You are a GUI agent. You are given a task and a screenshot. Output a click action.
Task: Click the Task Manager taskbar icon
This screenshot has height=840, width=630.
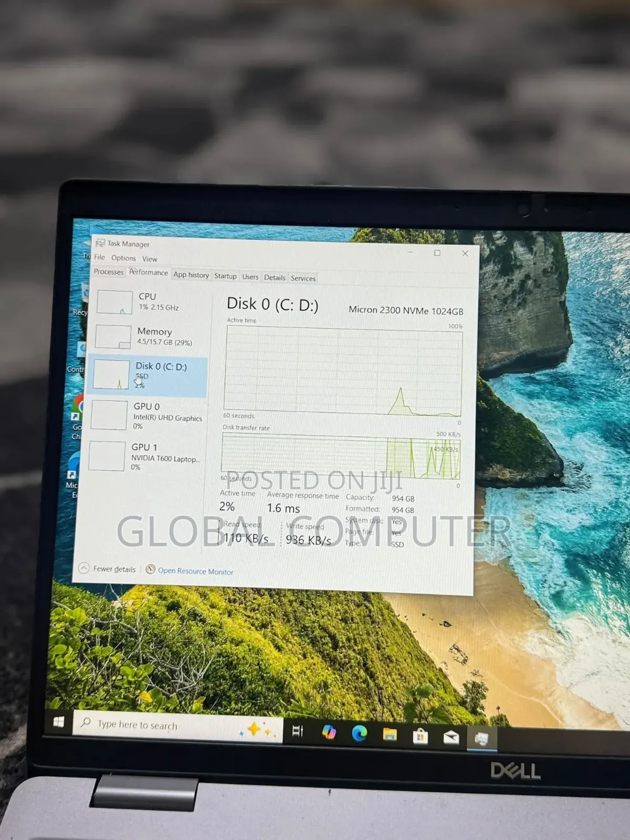point(481,739)
